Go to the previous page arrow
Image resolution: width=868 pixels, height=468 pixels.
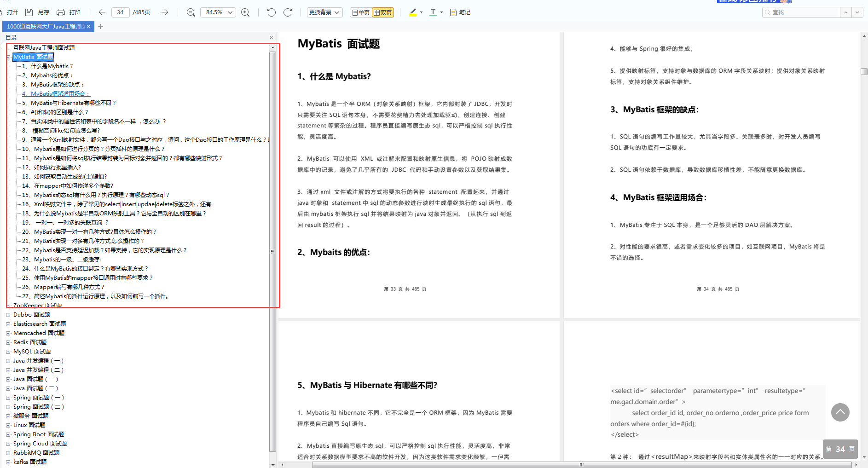pyautogui.click(x=102, y=12)
